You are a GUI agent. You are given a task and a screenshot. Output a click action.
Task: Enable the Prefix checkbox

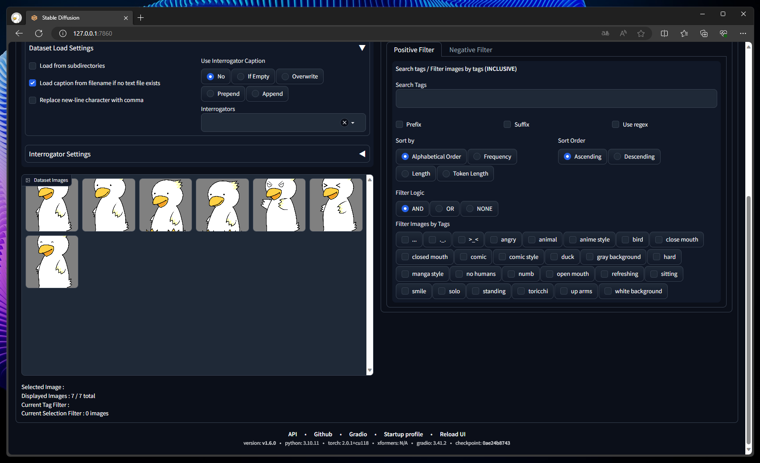(399, 125)
